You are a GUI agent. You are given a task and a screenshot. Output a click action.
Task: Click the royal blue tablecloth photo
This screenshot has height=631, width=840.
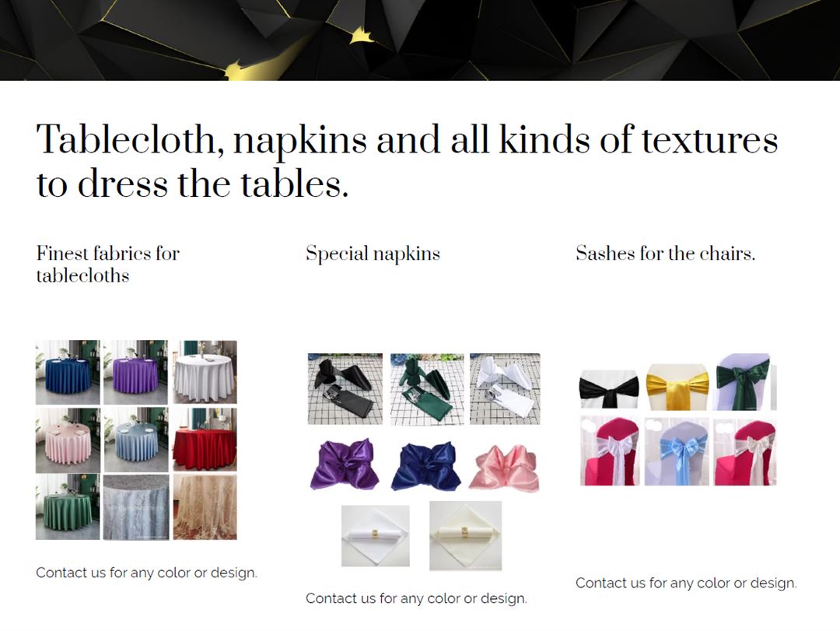pyautogui.click(x=68, y=372)
